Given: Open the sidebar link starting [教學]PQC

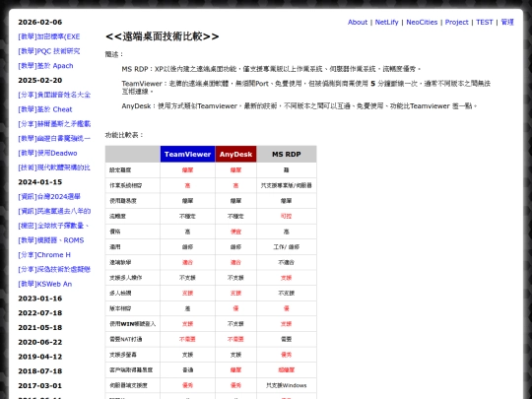Looking at the screenshot, I should (x=49, y=51).
